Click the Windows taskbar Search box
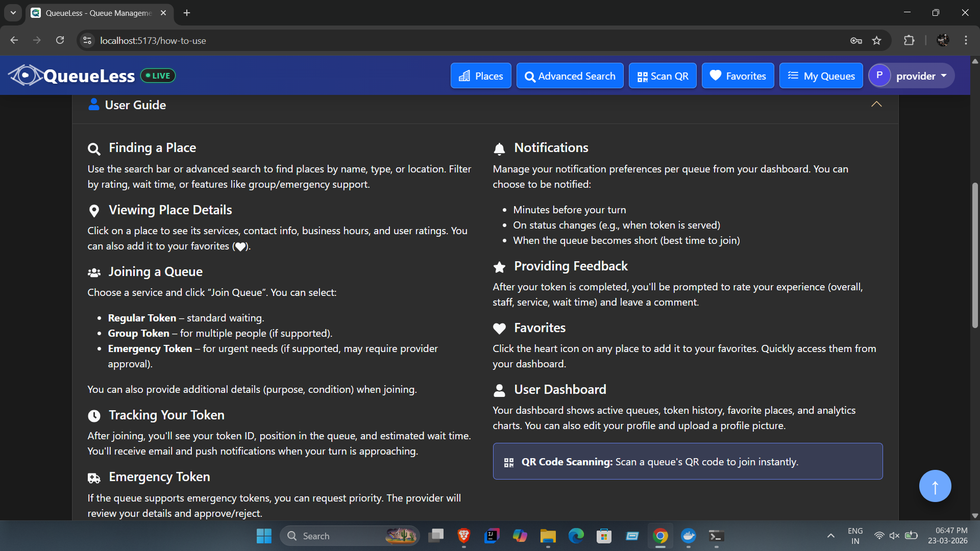This screenshot has width=980, height=551. point(350,536)
